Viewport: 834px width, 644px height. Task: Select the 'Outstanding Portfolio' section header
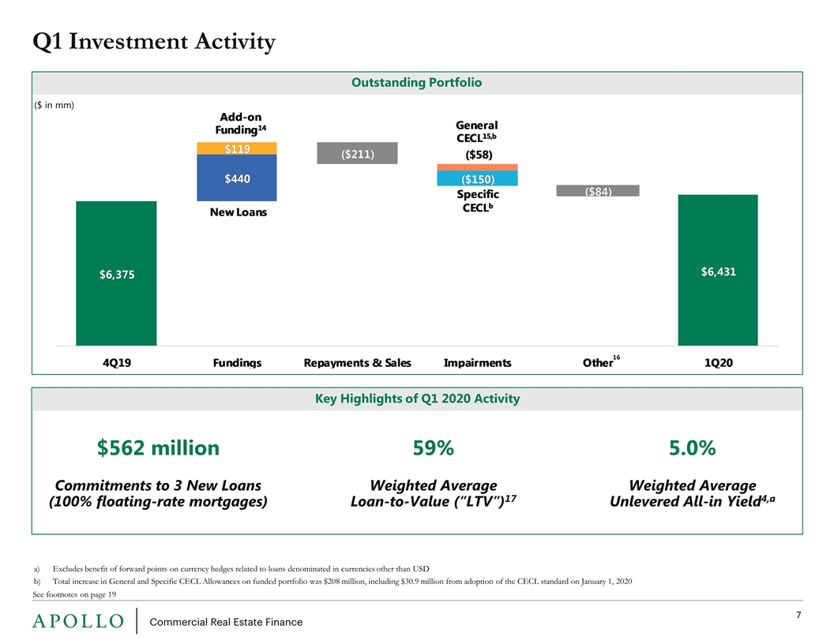pyautogui.click(x=416, y=82)
